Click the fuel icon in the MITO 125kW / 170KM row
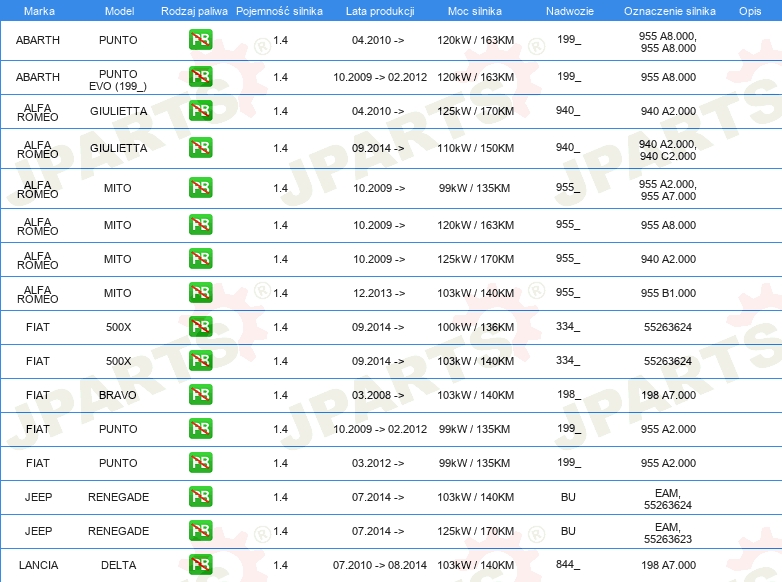The height and width of the screenshot is (582, 782). (200, 258)
